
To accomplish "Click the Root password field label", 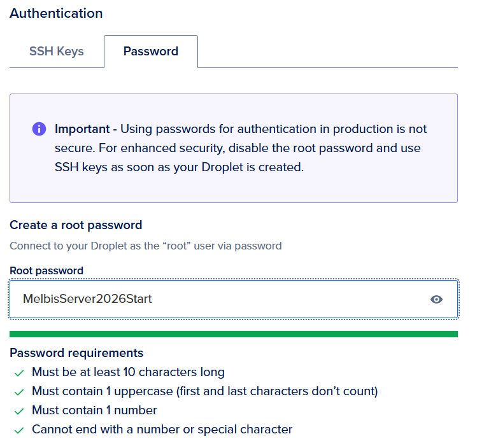I will 46,270.
